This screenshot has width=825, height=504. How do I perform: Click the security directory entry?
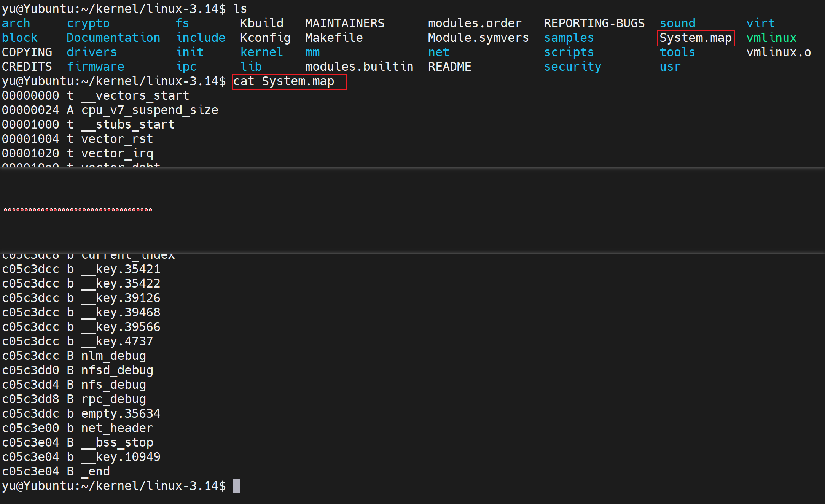(x=572, y=67)
